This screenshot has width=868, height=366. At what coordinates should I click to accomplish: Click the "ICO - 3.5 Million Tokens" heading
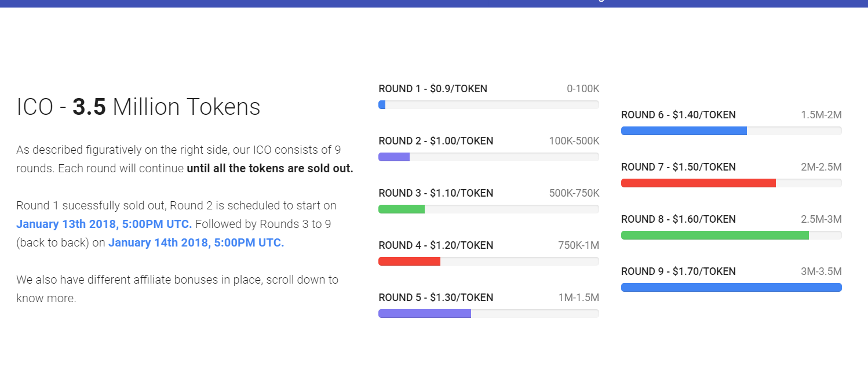point(138,107)
